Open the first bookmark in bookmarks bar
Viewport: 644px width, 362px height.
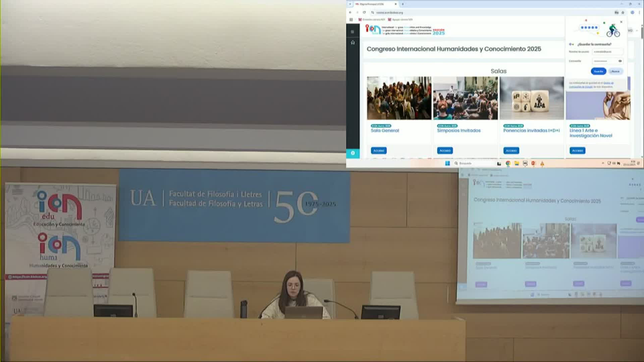(372, 19)
